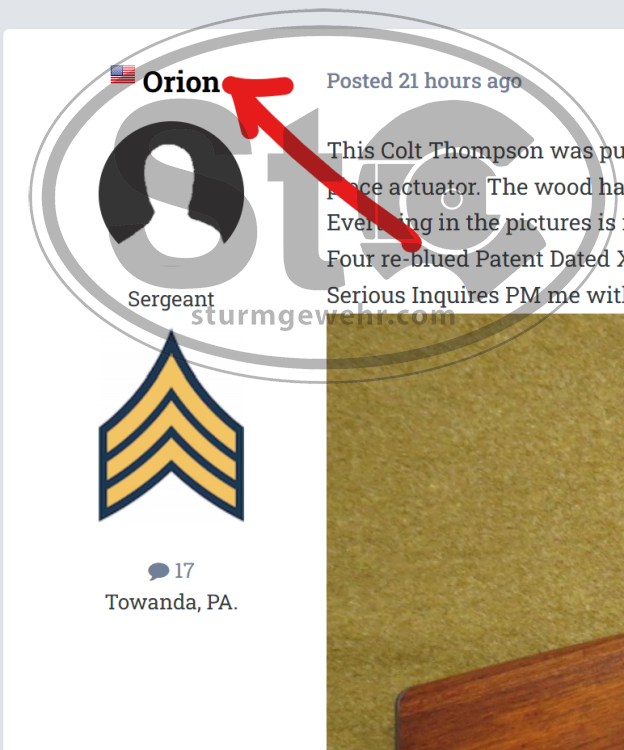624x750 pixels.
Task: Click the Four re-blued Patent Dated line
Action: pyautogui.click(x=475, y=259)
